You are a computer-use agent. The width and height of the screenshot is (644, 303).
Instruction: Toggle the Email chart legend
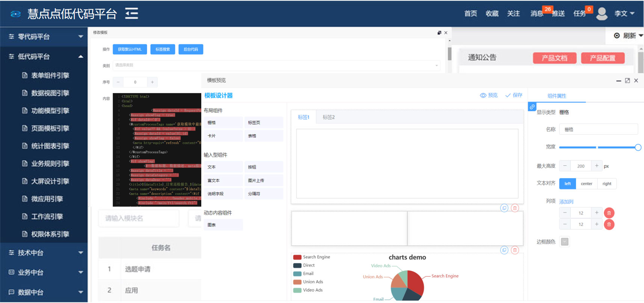click(303, 273)
